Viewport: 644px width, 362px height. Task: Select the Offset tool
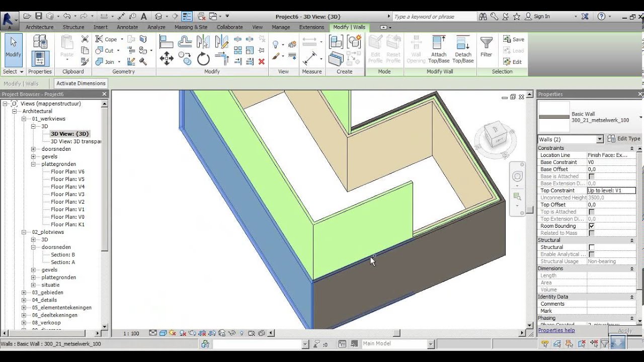(x=185, y=42)
